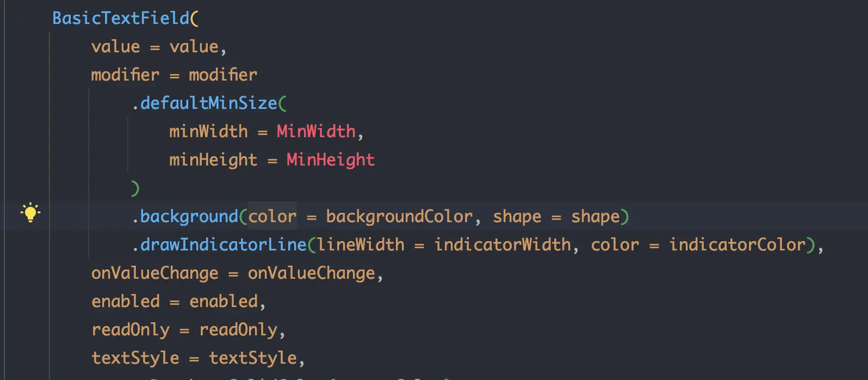Click the readOnly parameter name

pyautogui.click(x=131, y=329)
